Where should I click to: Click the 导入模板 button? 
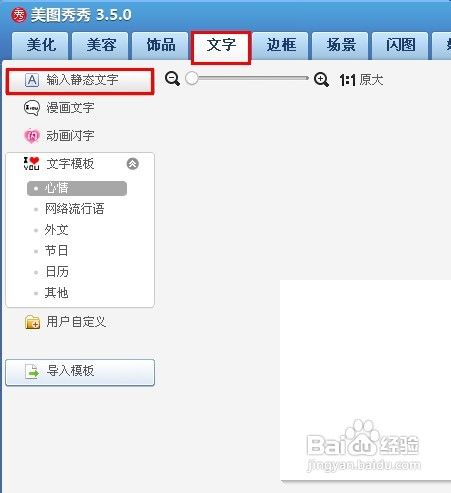(x=80, y=372)
